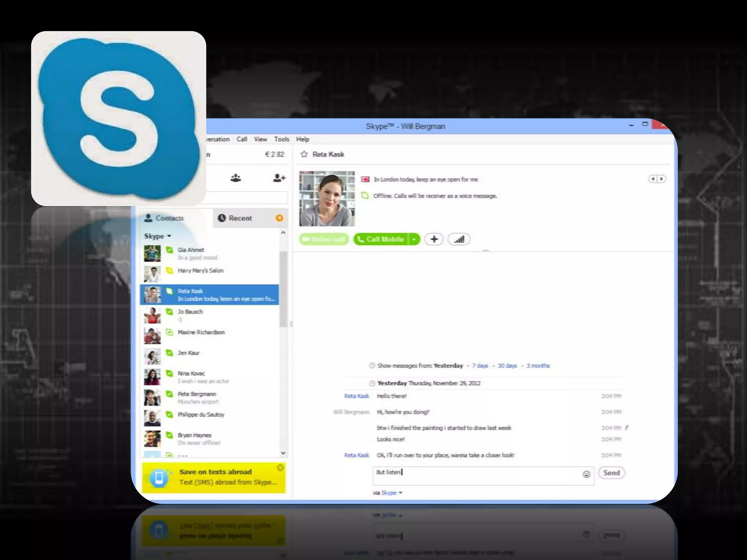Open the call quality signal icon
This screenshot has height=560, width=747.
(459, 239)
